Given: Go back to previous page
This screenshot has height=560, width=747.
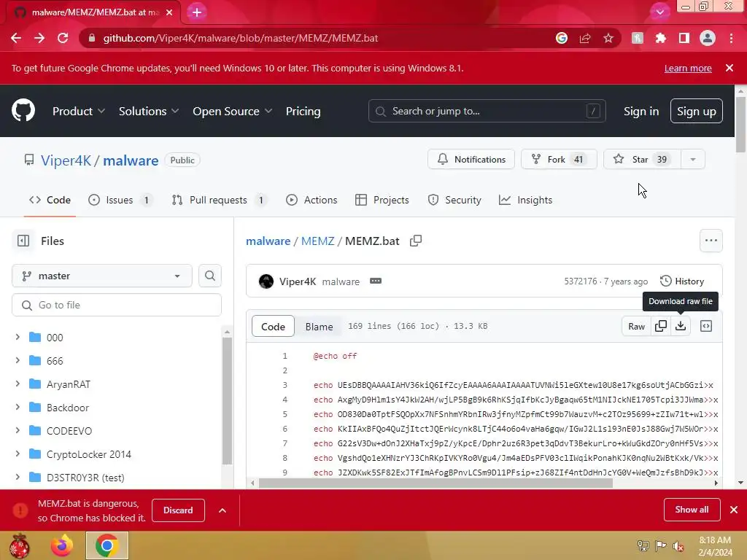Looking at the screenshot, I should [16, 38].
